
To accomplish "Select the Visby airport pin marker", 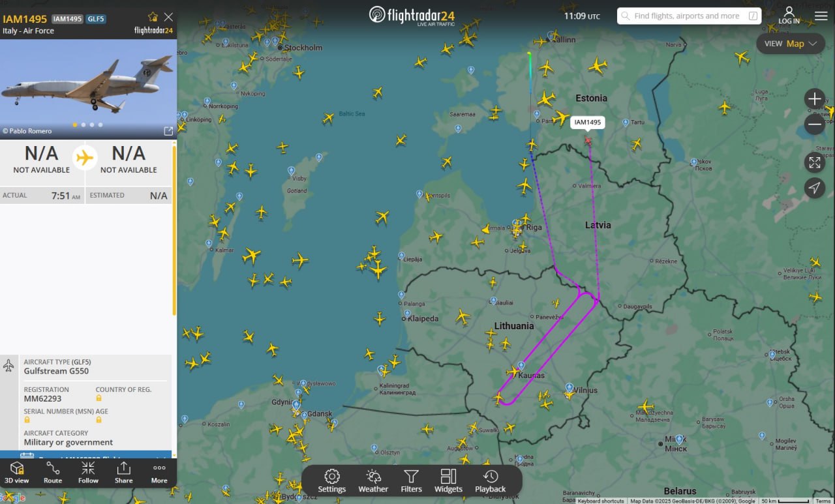I will pyautogui.click(x=292, y=170).
